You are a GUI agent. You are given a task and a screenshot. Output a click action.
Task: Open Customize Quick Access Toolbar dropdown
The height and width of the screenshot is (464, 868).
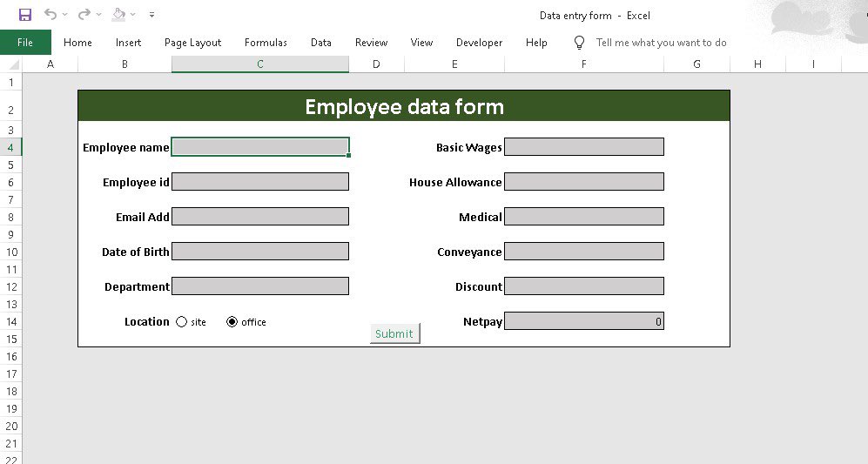pyautogui.click(x=151, y=15)
